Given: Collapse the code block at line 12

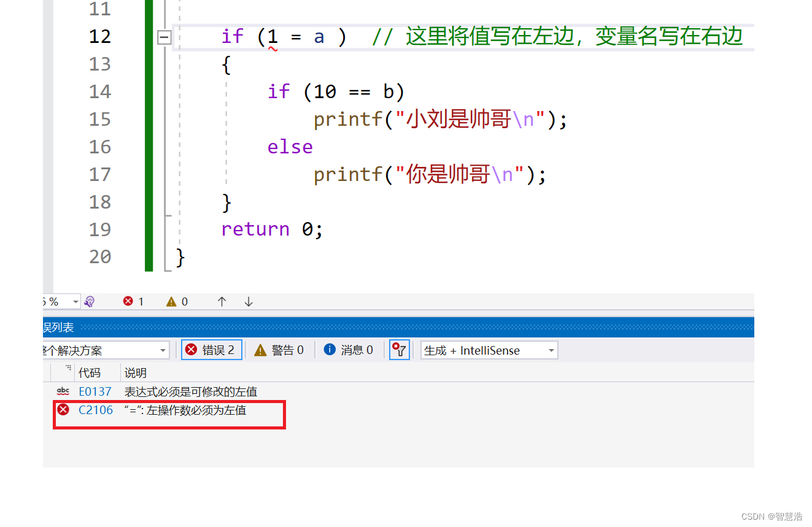Looking at the screenshot, I should pyautogui.click(x=164, y=37).
